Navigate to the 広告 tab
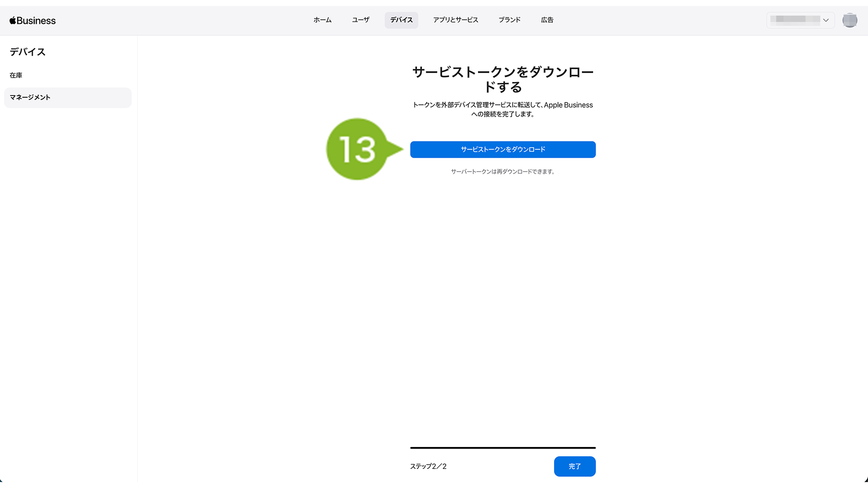868x488 pixels. pyautogui.click(x=547, y=20)
